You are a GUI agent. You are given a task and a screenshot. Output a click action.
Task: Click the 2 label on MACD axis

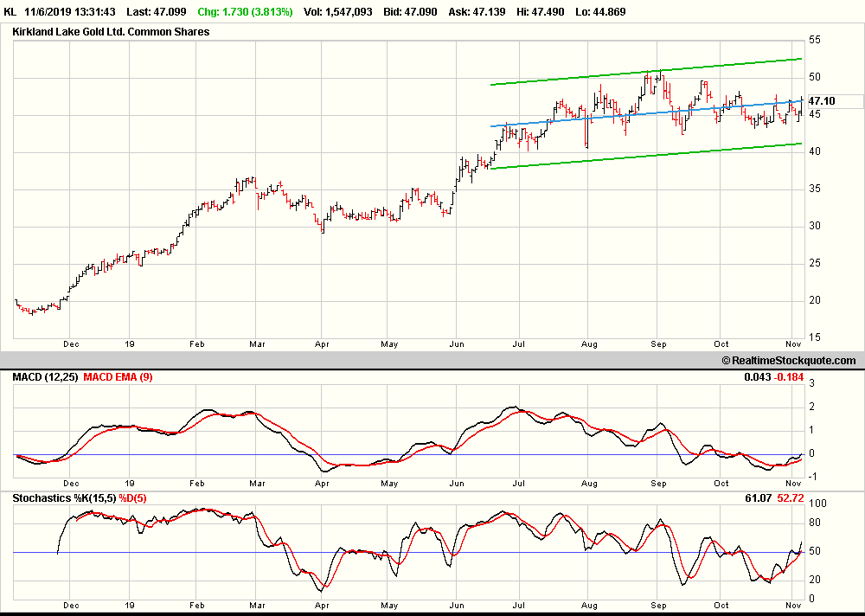pyautogui.click(x=812, y=407)
